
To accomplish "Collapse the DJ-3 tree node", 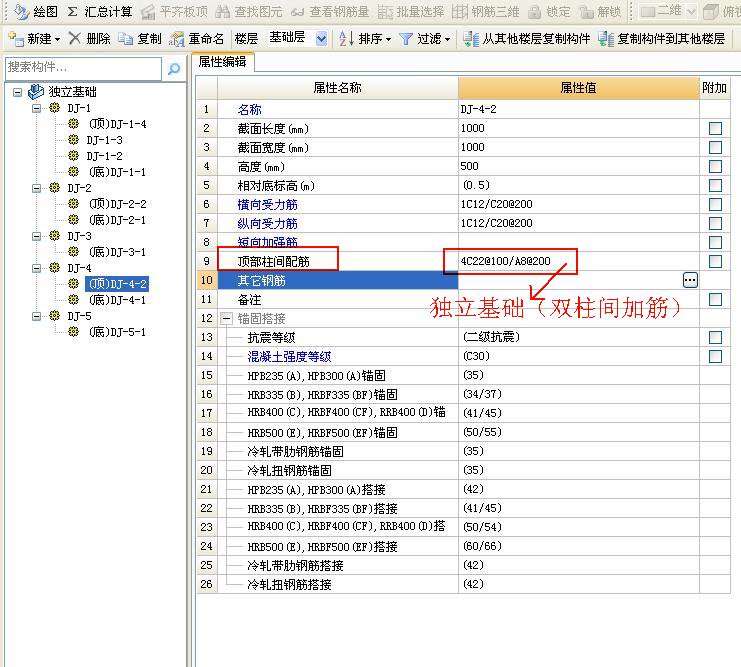I will (36, 236).
